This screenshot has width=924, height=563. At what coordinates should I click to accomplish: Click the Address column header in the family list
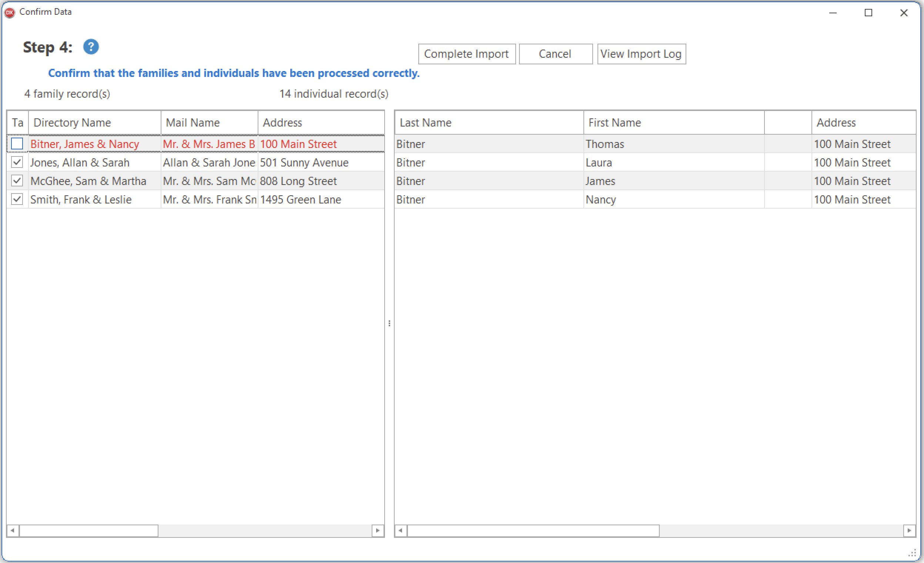(x=283, y=122)
